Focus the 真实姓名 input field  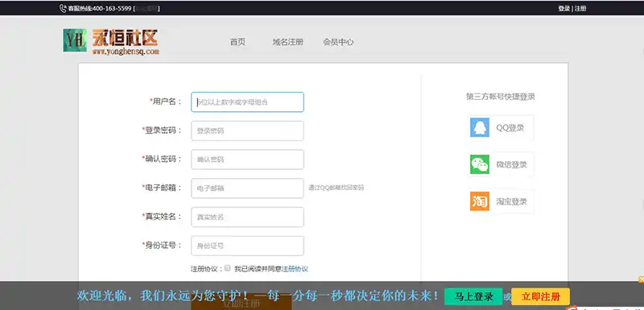point(247,217)
